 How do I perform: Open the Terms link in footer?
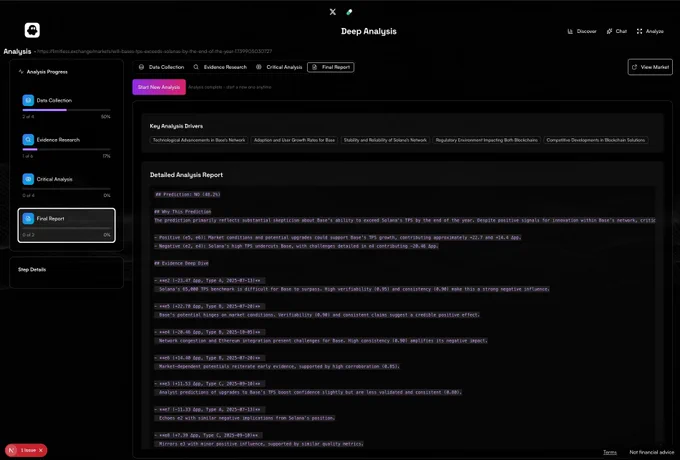[x=610, y=452]
